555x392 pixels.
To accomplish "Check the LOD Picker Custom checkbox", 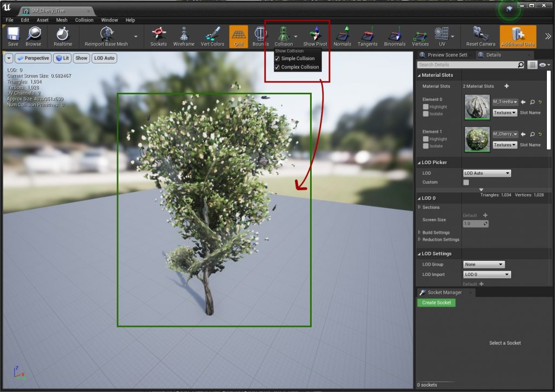I will (466, 182).
